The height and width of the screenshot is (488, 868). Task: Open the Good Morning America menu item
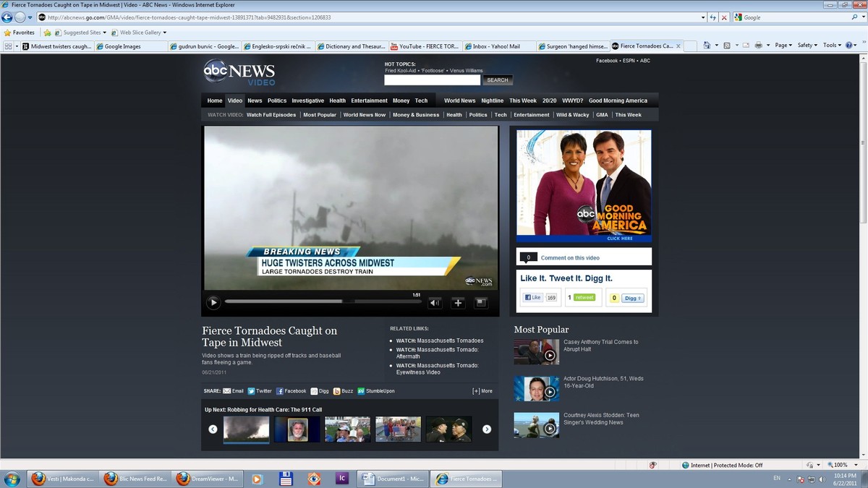[x=617, y=100]
